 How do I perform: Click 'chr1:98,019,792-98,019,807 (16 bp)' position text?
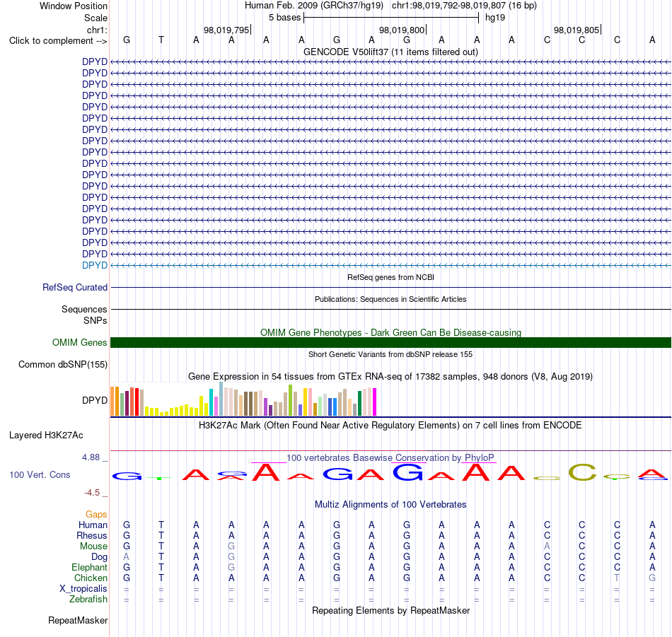[x=464, y=6]
